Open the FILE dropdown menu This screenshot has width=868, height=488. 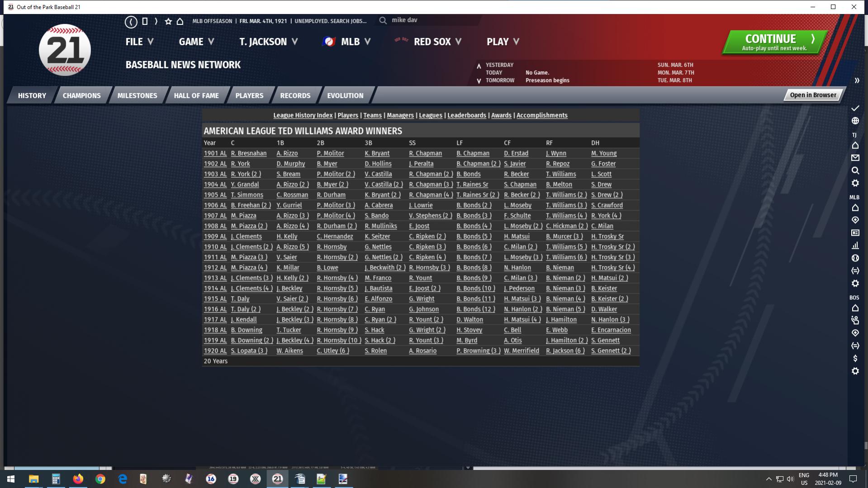tap(139, 42)
